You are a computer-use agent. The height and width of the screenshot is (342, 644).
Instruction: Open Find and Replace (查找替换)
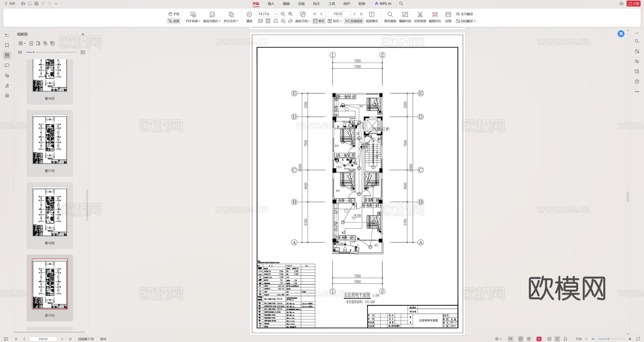pyautogui.click(x=390, y=17)
